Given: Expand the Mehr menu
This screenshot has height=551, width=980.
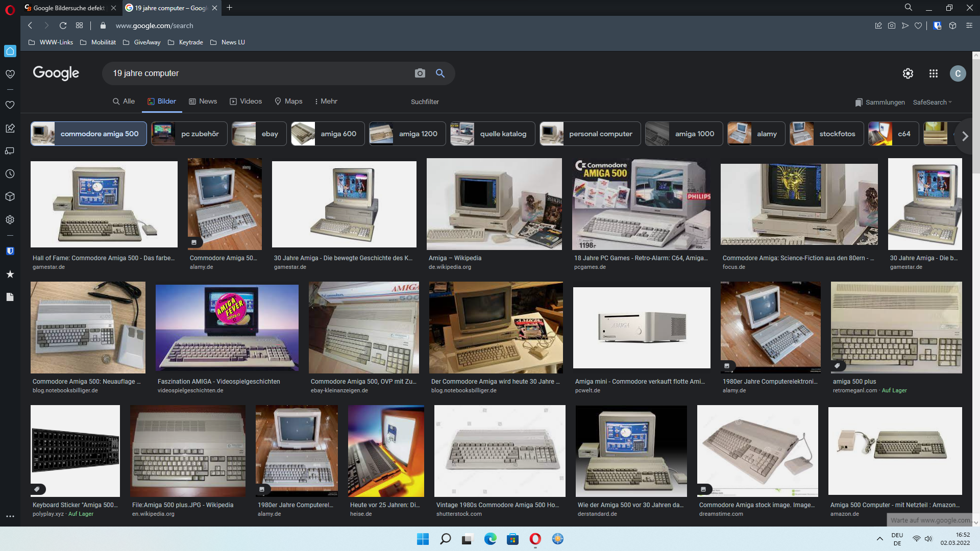Looking at the screenshot, I should click(326, 102).
